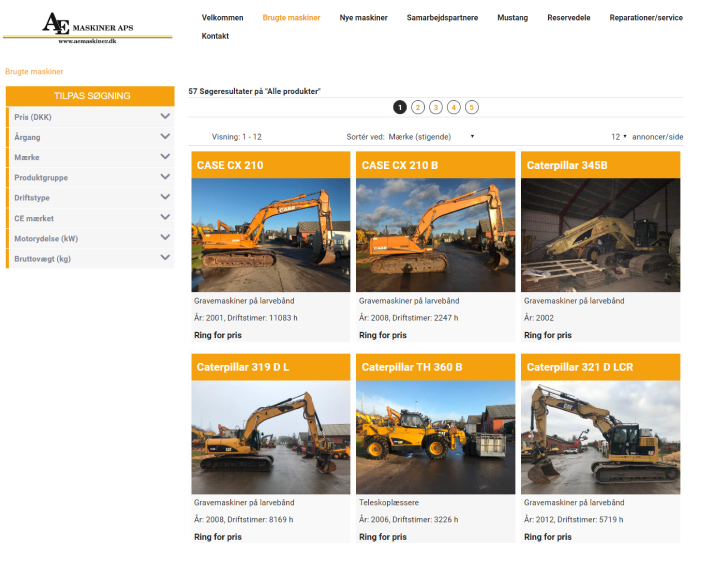Expand the Driftstype filter chevron
This screenshot has width=701, height=571.
tap(165, 197)
